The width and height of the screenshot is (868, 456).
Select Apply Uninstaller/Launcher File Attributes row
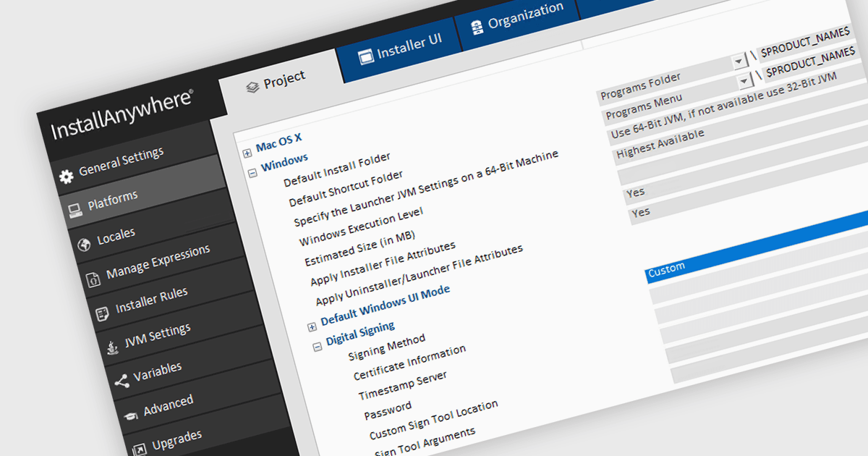pyautogui.click(x=419, y=276)
